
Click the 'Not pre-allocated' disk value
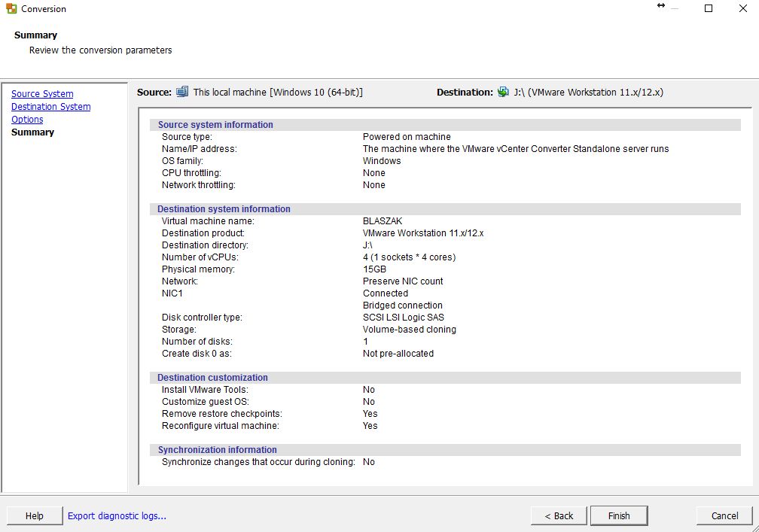(x=398, y=354)
